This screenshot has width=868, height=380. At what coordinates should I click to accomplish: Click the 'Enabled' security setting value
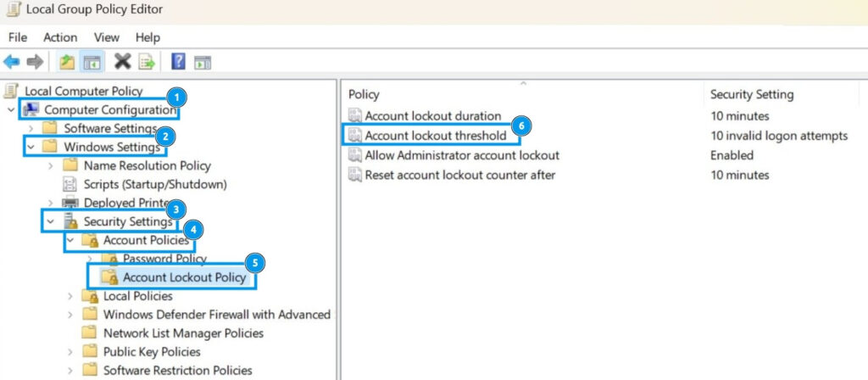click(732, 155)
